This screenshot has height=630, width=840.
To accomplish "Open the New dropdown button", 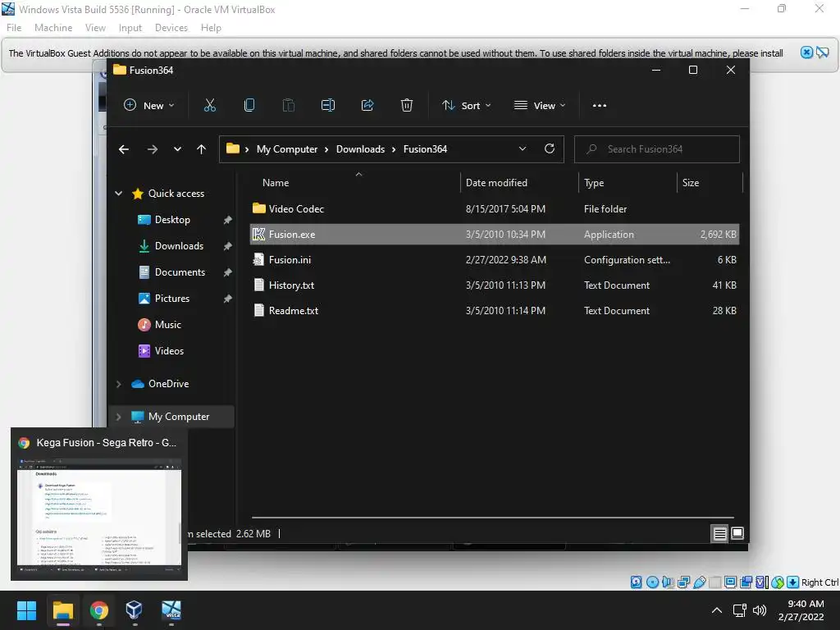I will pos(149,106).
